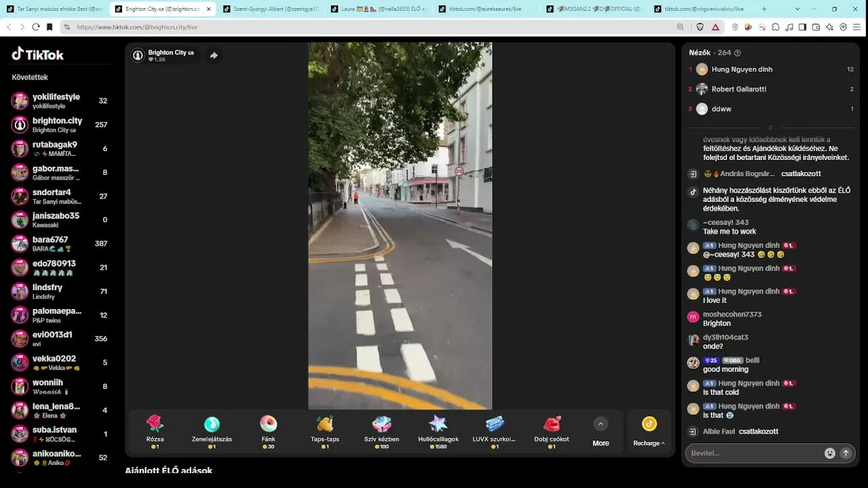This screenshot has width=868, height=488.
Task: Send the Szív kézben gift
Action: 382,431
